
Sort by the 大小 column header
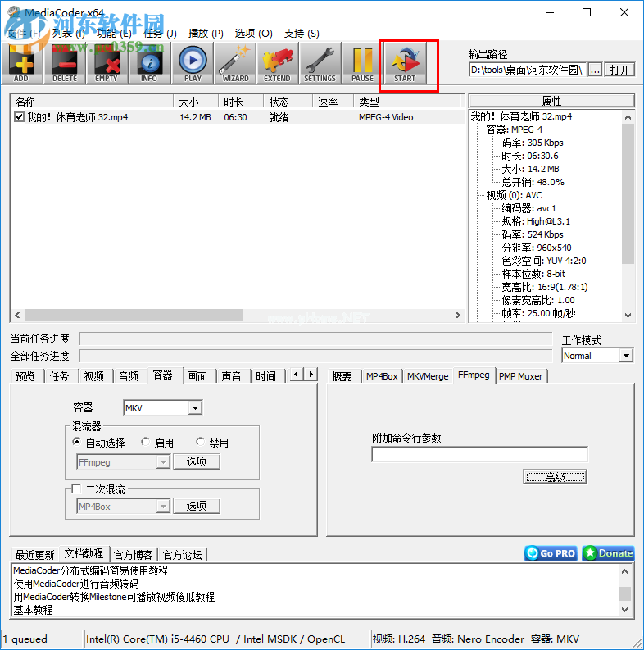196,102
